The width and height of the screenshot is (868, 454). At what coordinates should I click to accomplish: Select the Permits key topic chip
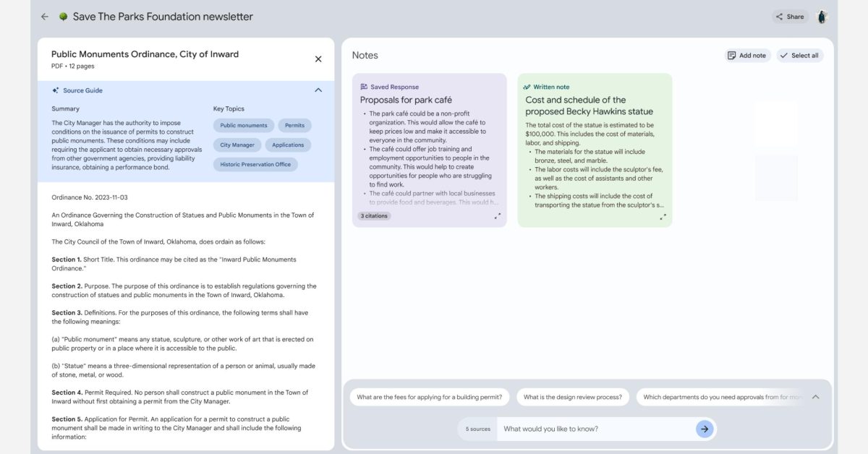(x=295, y=124)
